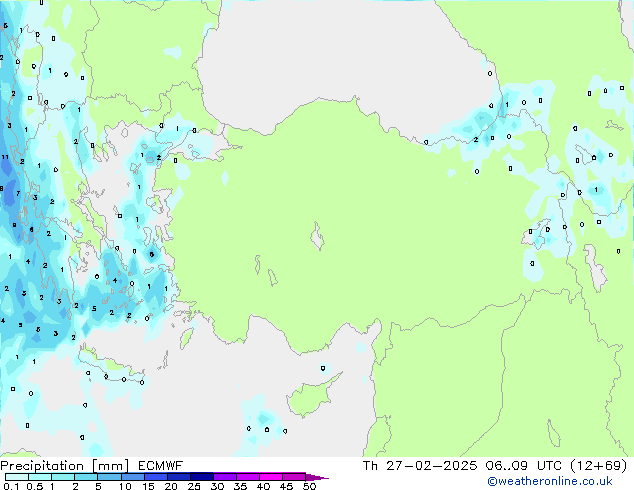Screen dimensions: 634x490
Task: Click the above-50 arrow tip of legend
Action: pos(317,477)
